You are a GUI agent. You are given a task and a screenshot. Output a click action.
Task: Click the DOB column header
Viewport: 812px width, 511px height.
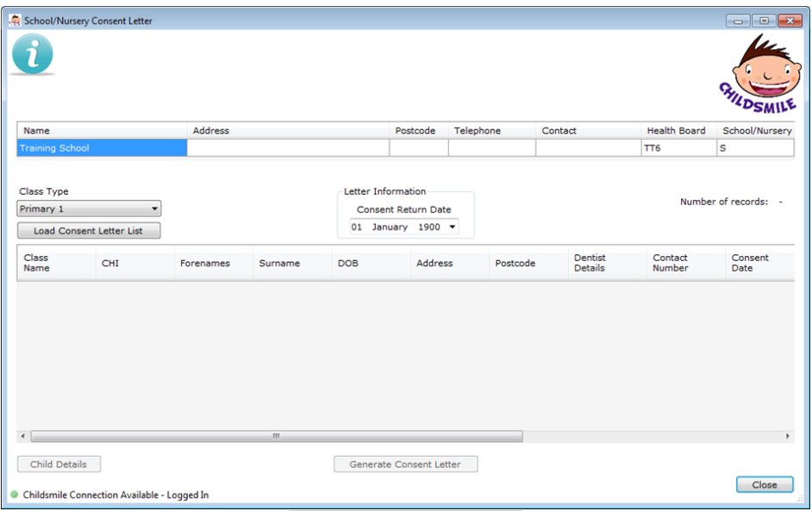click(347, 264)
